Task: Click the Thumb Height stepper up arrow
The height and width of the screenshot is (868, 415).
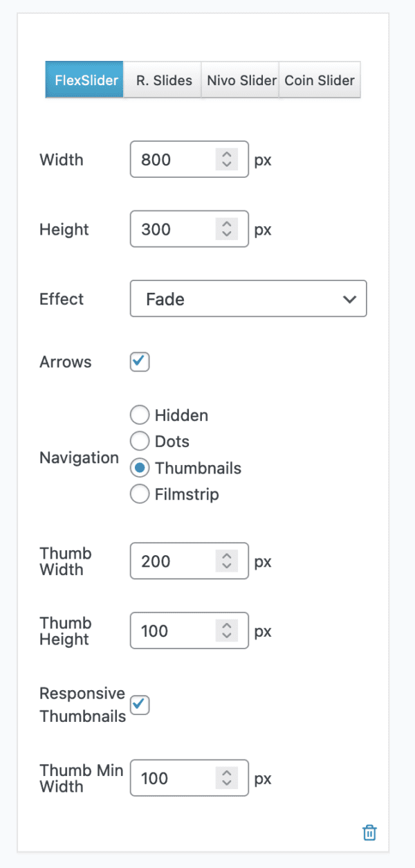Action: click(226, 626)
